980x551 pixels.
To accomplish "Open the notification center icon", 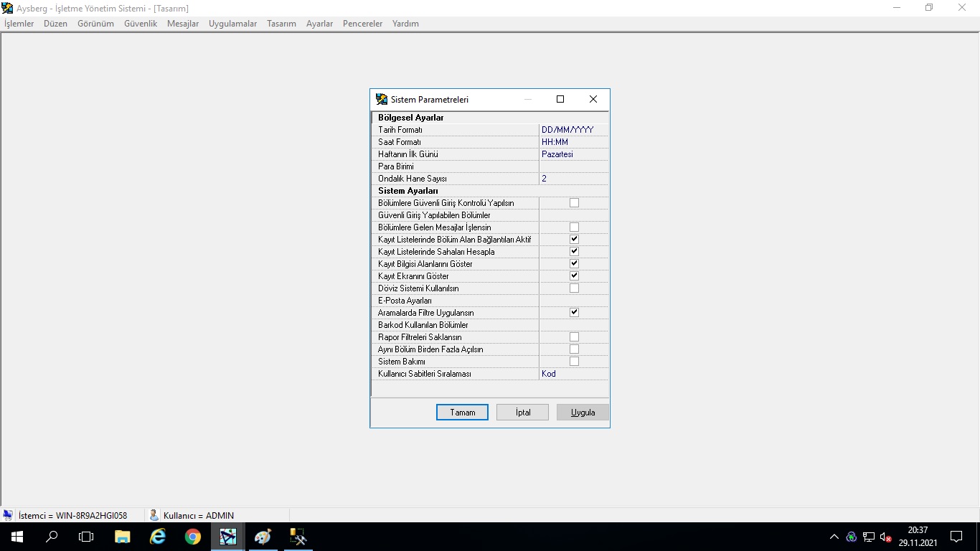I will pos(956,537).
